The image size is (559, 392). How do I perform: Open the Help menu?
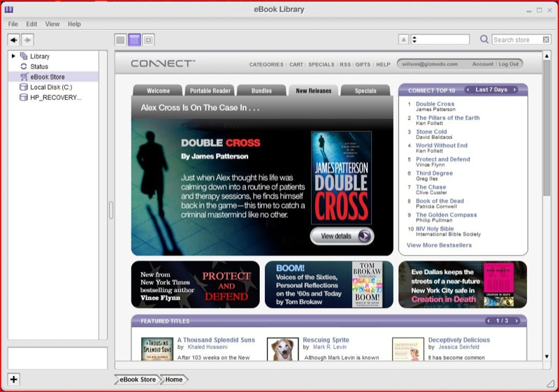74,24
